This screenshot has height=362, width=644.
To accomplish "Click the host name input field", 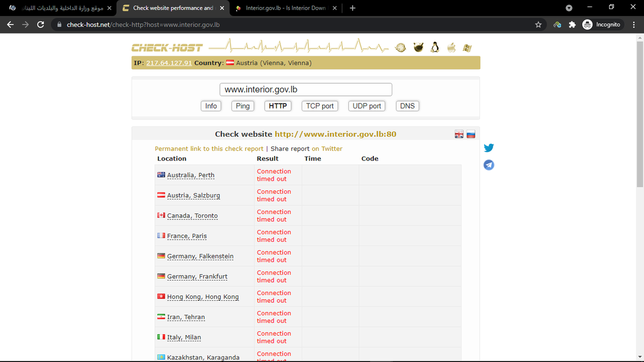I will click(x=306, y=90).
